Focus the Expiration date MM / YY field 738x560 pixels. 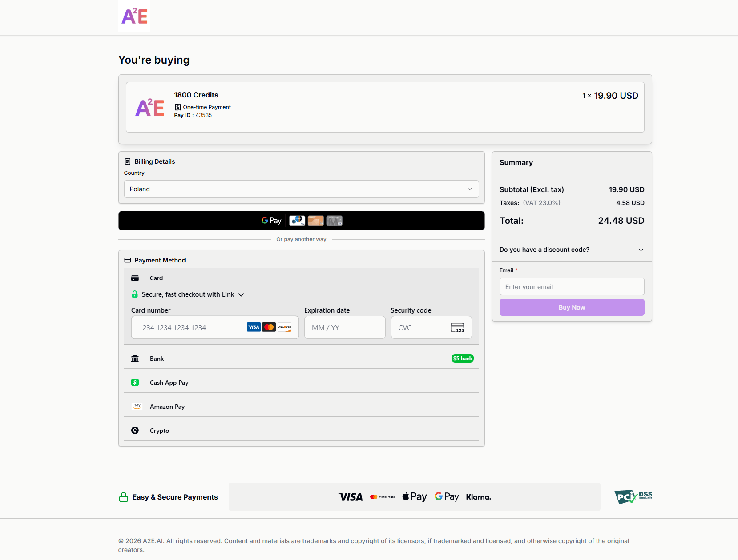click(x=345, y=327)
